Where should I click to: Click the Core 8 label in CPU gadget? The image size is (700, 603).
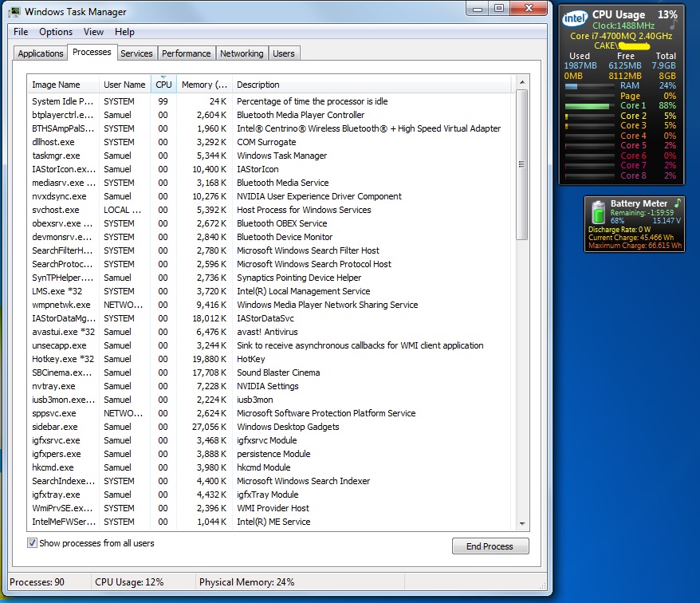click(x=633, y=175)
